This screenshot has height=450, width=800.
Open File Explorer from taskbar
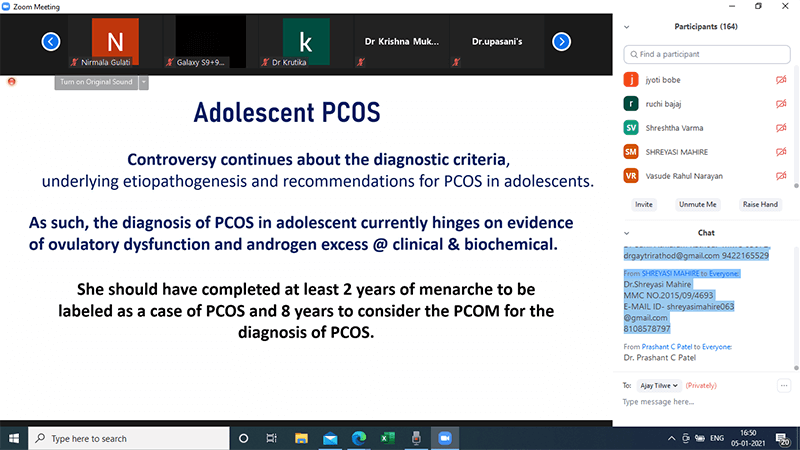coord(301,438)
